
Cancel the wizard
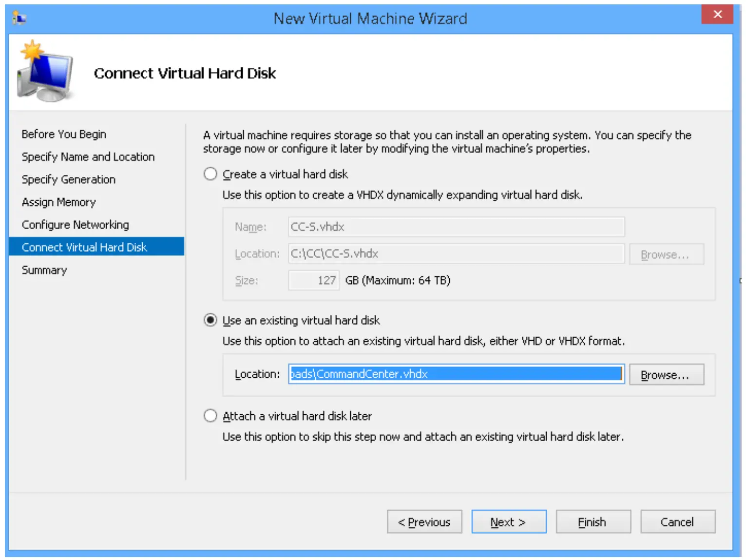coord(677,522)
